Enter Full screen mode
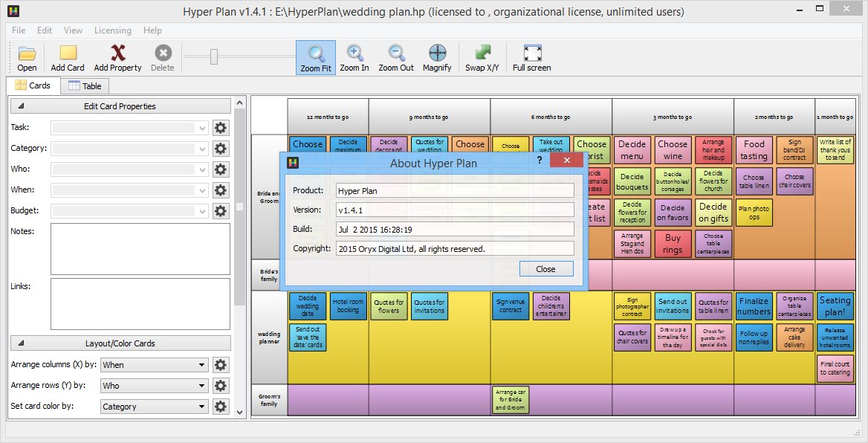868x443 pixels. (531, 57)
